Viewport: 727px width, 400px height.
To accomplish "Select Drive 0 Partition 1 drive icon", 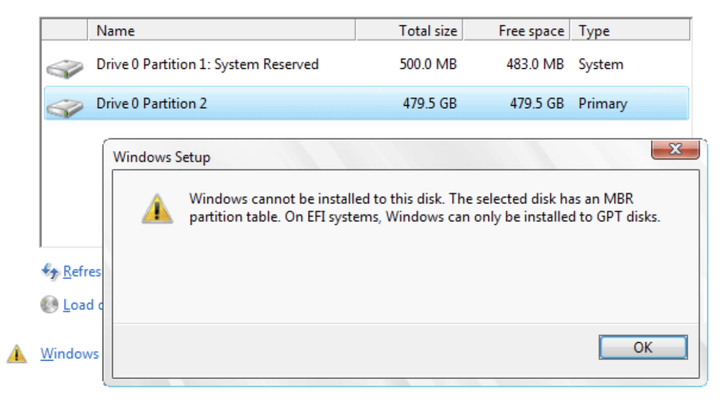I will (x=65, y=68).
